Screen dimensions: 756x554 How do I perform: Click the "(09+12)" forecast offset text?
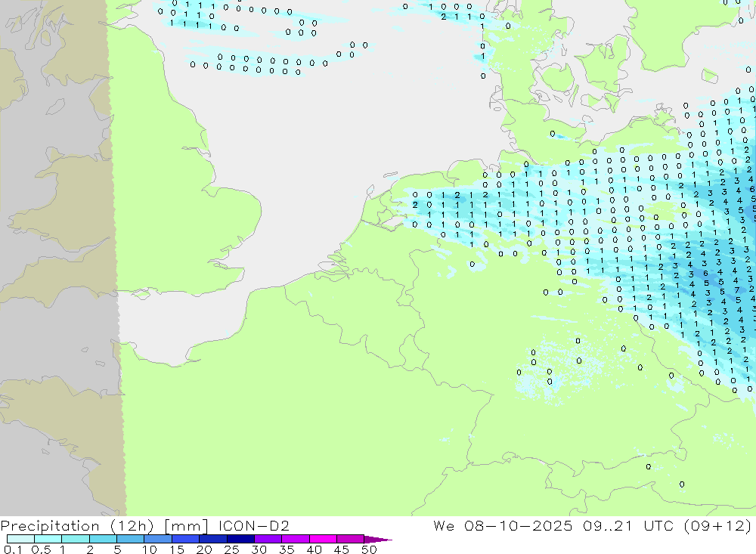point(717,526)
